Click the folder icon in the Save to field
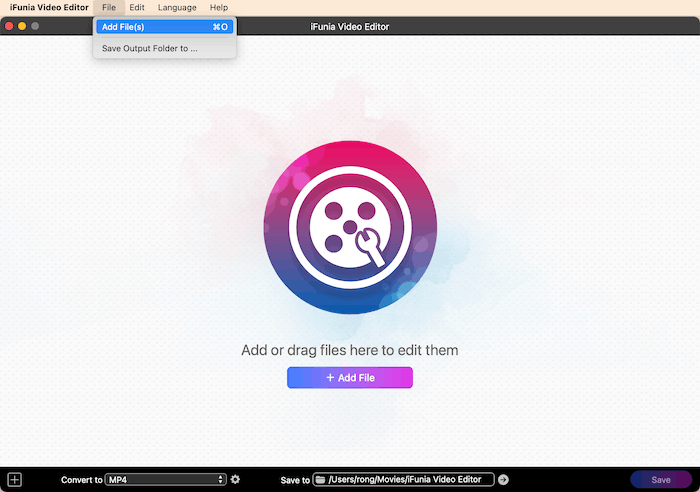Image resolution: width=700 pixels, height=492 pixels. point(320,480)
